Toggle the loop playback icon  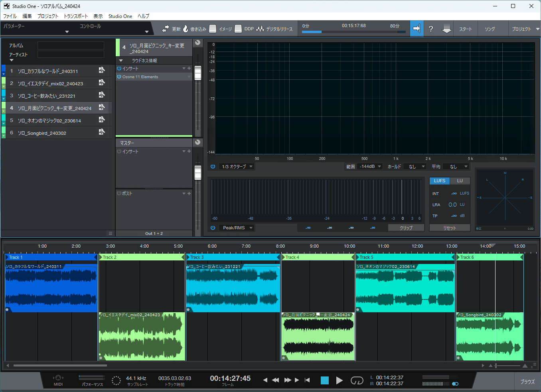[357, 380]
